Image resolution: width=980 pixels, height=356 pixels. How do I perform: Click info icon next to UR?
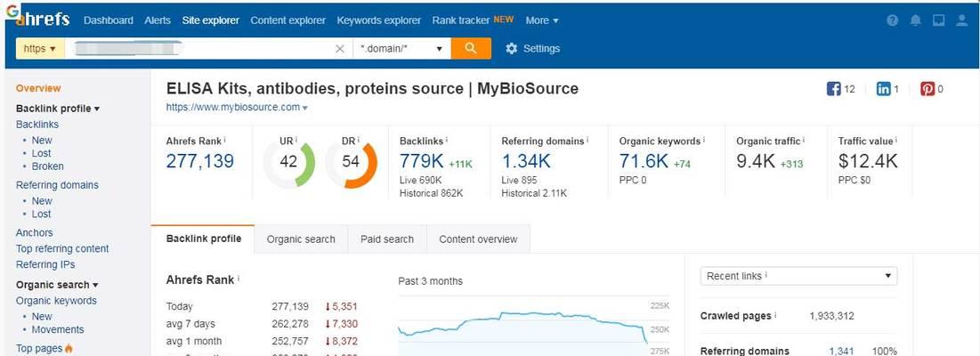click(296, 142)
